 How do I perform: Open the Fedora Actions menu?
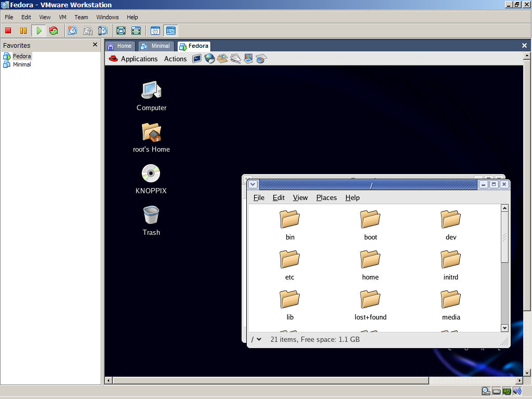pyautogui.click(x=176, y=59)
